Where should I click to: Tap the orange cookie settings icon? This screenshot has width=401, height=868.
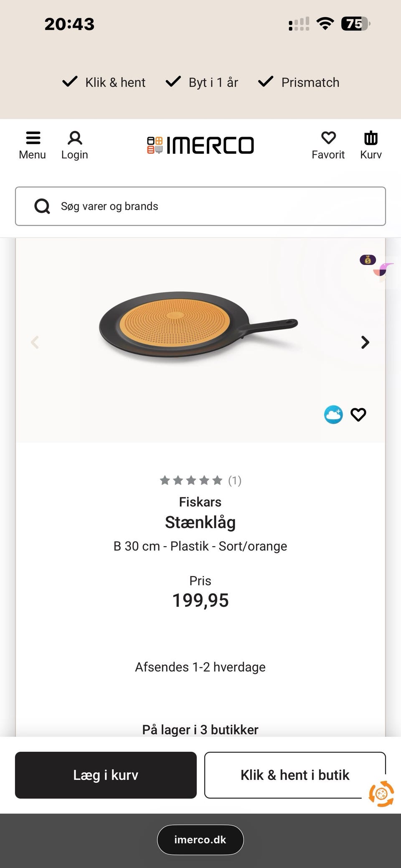coord(381,794)
